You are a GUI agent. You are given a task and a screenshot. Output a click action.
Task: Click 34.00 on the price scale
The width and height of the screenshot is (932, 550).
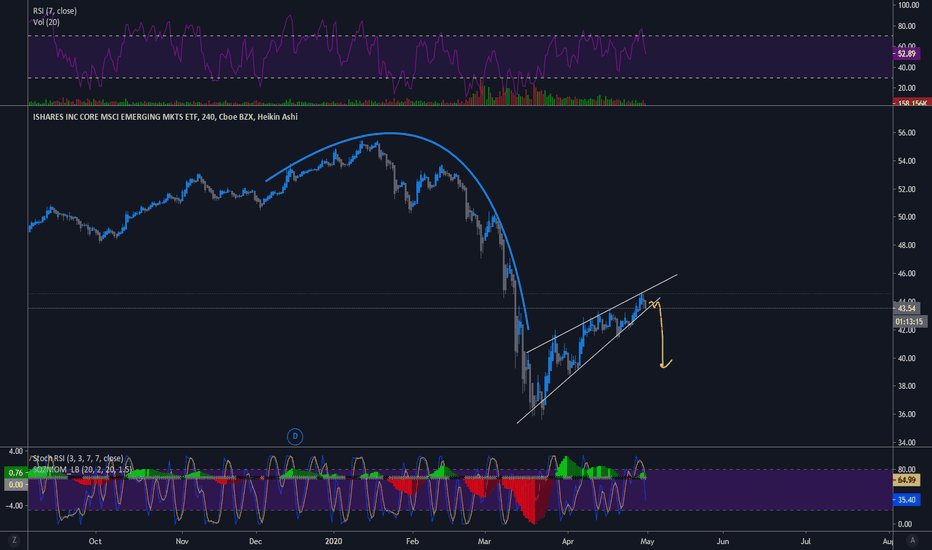click(906, 442)
